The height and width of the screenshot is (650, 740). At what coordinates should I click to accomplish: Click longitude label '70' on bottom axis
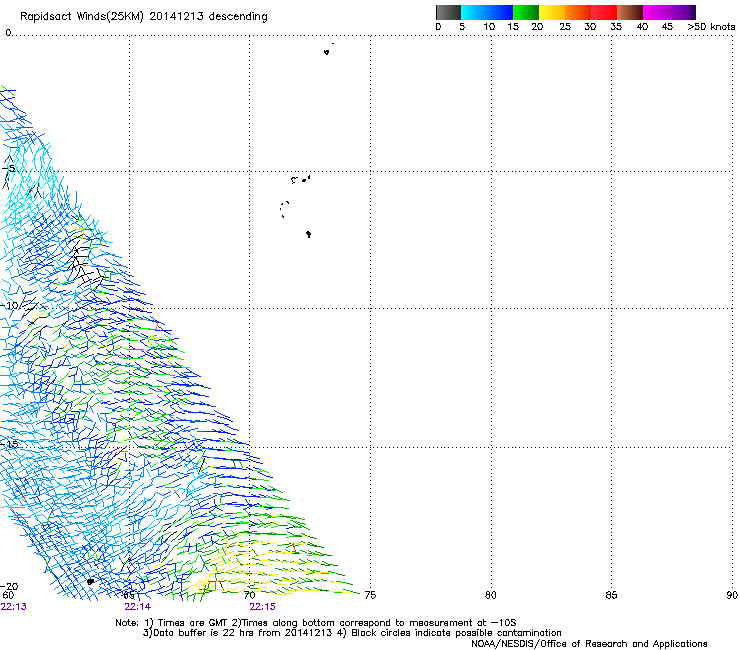[250, 595]
